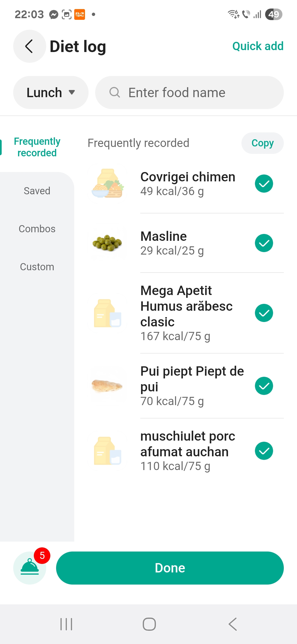
Task: Tap the Covrigei chimen food icon
Action: [x=107, y=184]
